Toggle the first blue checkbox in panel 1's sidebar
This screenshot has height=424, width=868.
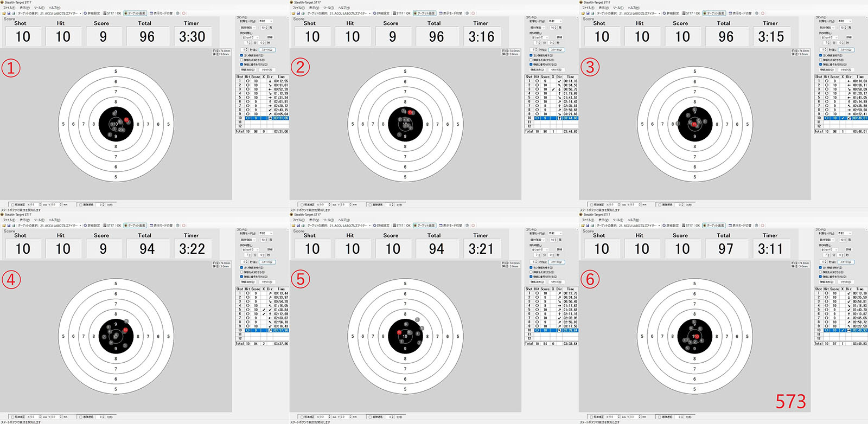[242, 55]
